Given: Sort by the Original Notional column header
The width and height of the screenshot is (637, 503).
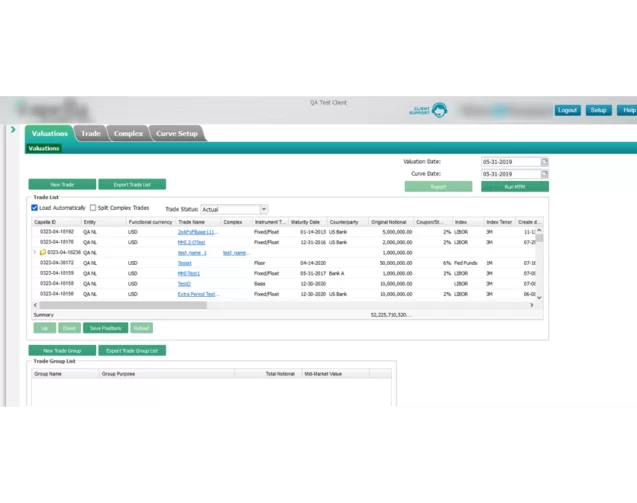Looking at the screenshot, I should [391, 222].
